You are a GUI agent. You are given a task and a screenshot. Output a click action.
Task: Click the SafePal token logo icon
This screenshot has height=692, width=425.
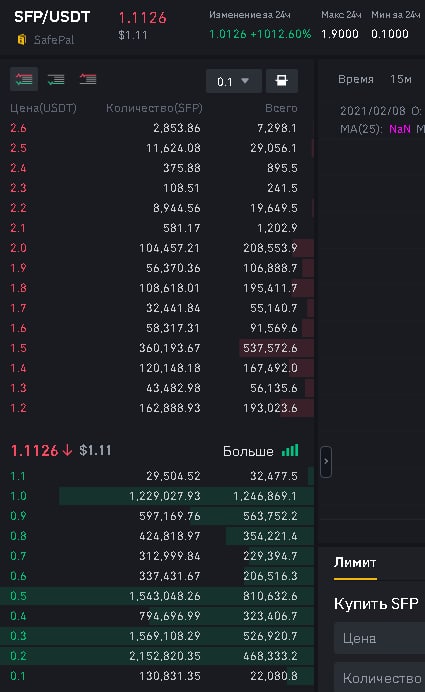click(22, 40)
